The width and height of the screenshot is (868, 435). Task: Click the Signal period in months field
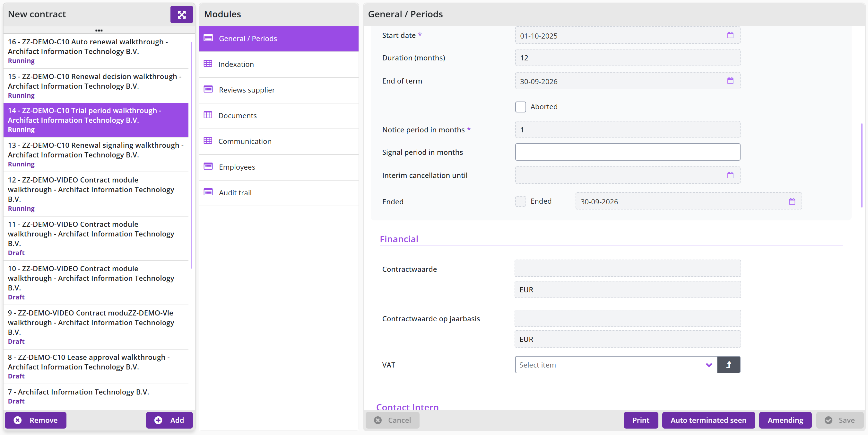pyautogui.click(x=628, y=152)
